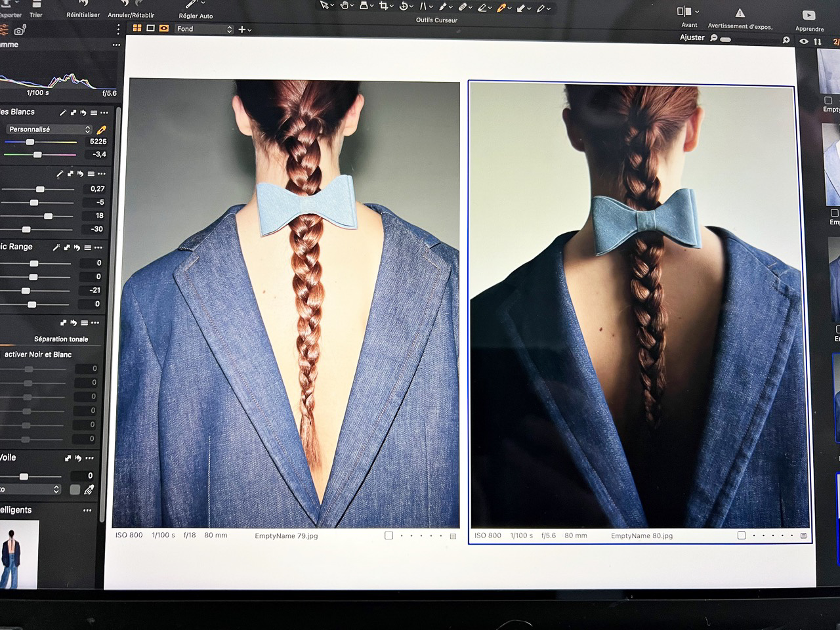Expand the Avant before/after view options
The image size is (840, 630).
[697, 12]
